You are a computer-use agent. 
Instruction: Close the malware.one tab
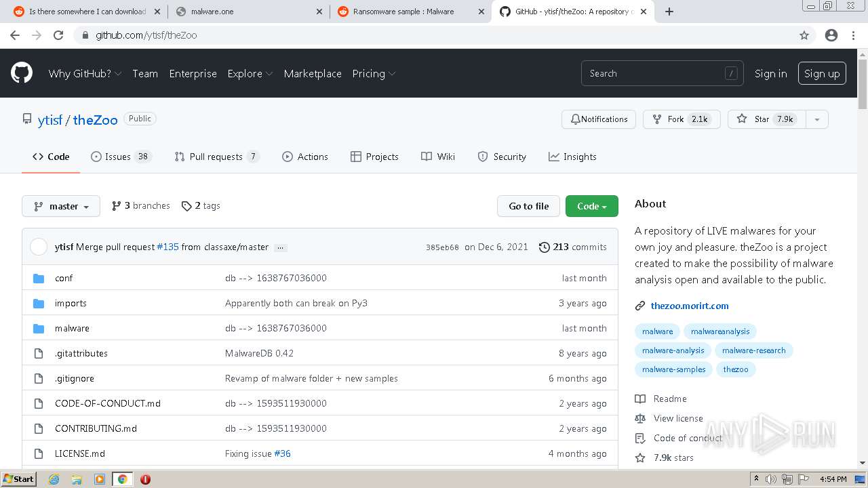[319, 12]
